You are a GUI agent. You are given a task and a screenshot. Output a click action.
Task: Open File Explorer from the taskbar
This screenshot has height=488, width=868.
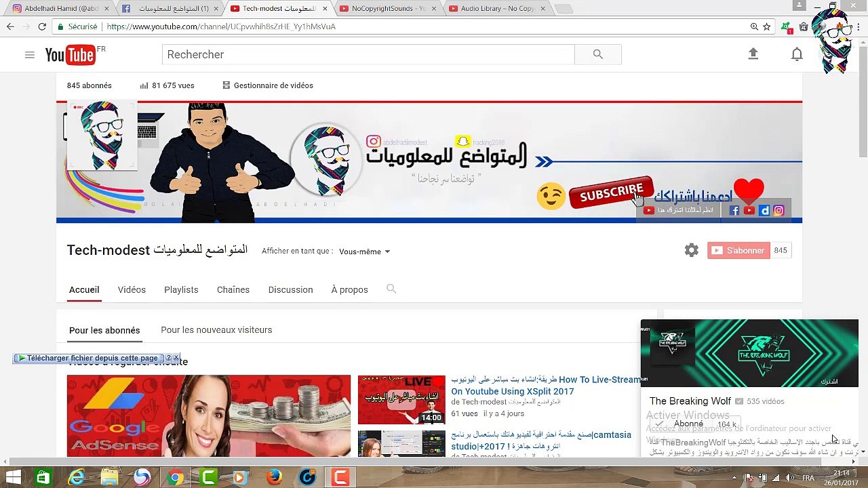(109, 478)
